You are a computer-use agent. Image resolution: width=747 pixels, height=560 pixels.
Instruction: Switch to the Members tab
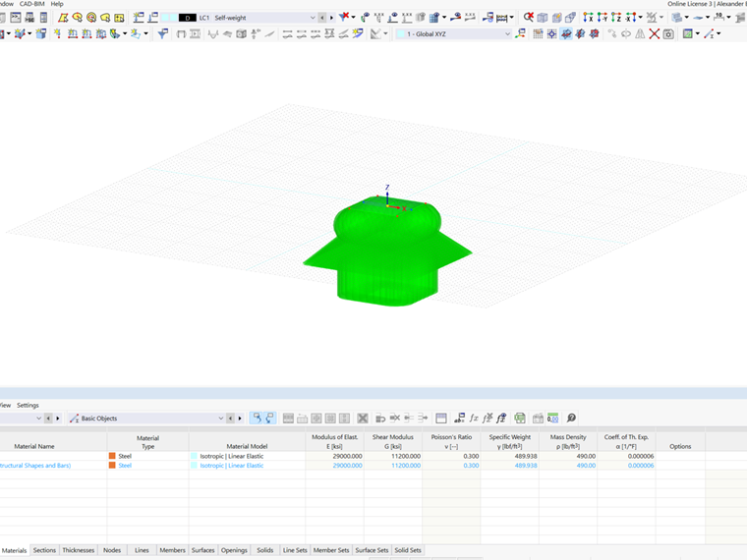tap(172, 550)
